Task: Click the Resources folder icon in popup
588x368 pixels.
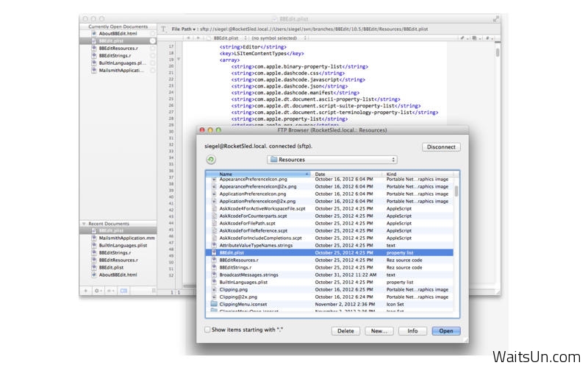Action: coord(273,160)
